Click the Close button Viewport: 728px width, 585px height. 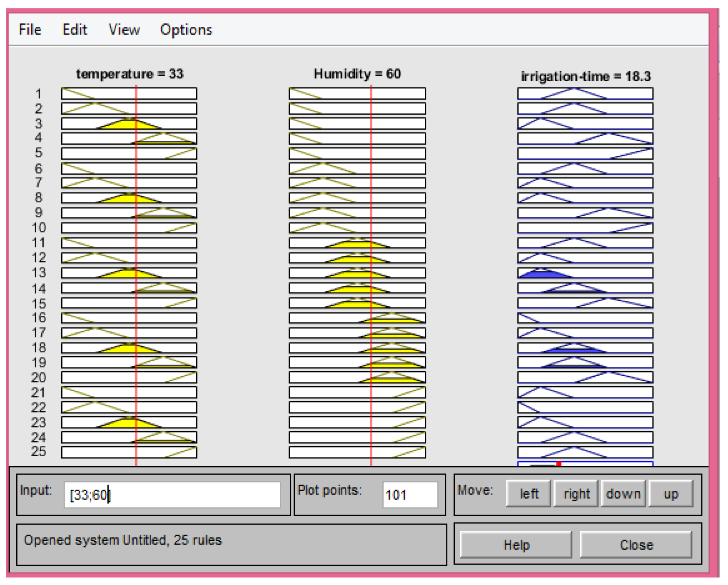pos(636,545)
